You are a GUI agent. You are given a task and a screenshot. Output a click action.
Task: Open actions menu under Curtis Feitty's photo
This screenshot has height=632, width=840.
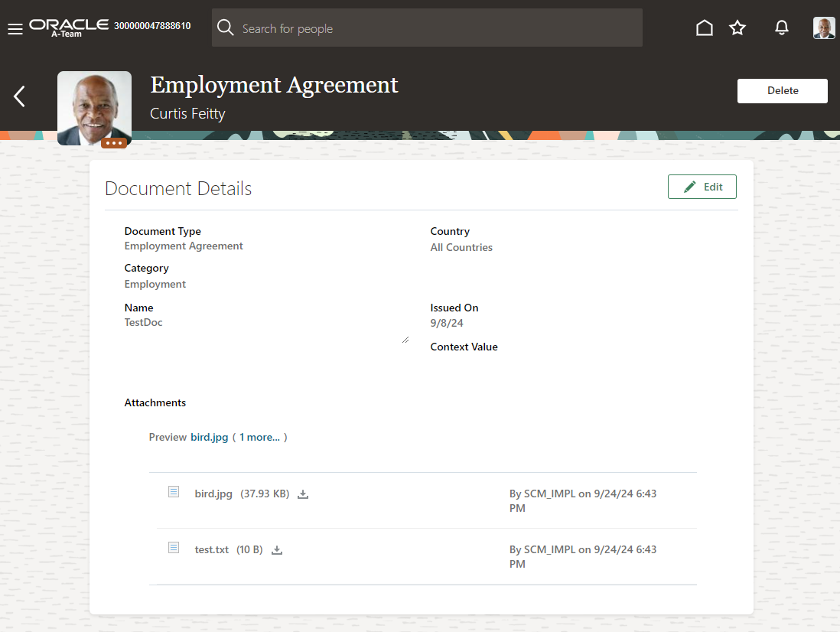click(114, 143)
